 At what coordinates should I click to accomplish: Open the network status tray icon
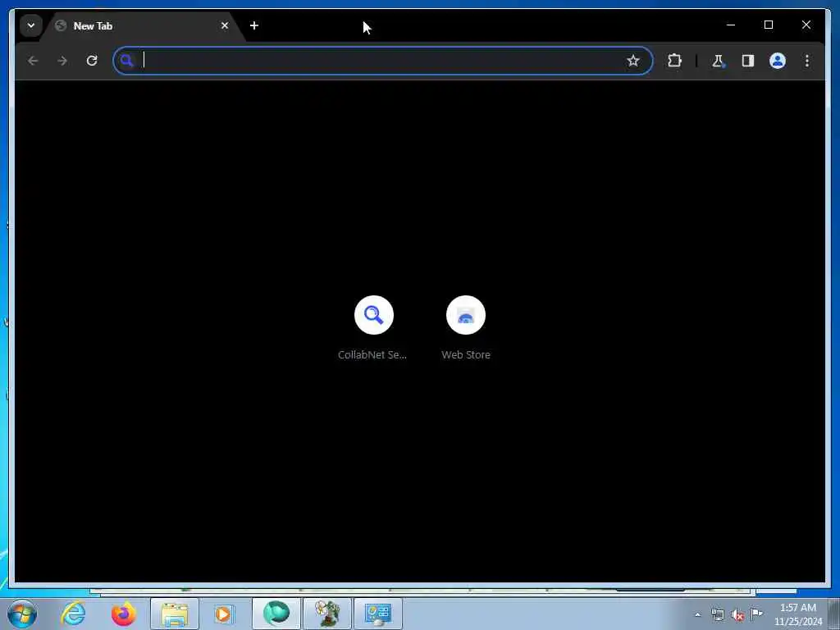(x=717, y=614)
